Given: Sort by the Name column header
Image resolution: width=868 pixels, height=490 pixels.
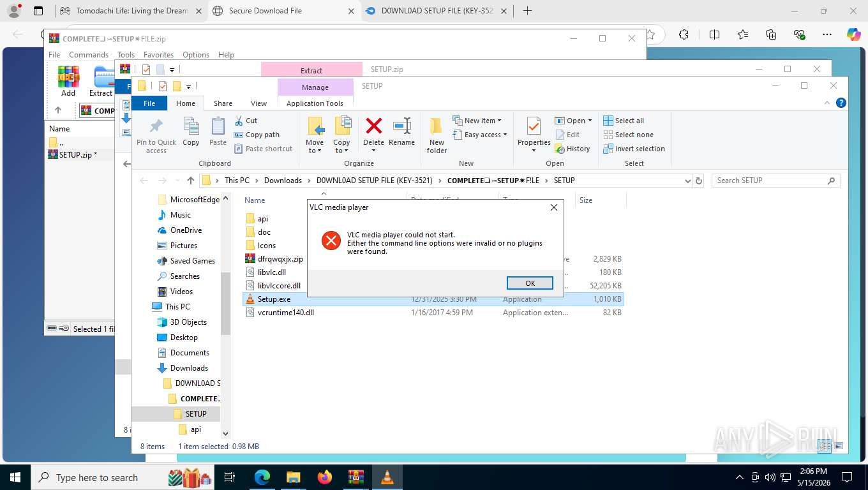Looking at the screenshot, I should [x=255, y=200].
